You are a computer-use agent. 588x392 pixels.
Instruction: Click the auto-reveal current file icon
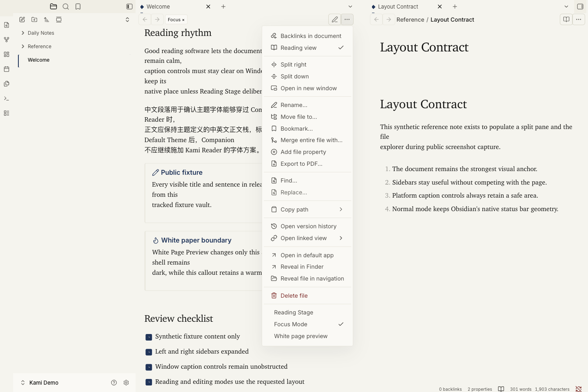tap(59, 20)
